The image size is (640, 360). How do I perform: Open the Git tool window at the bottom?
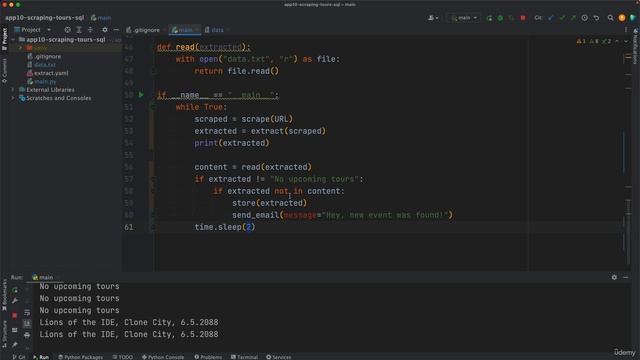19,357
